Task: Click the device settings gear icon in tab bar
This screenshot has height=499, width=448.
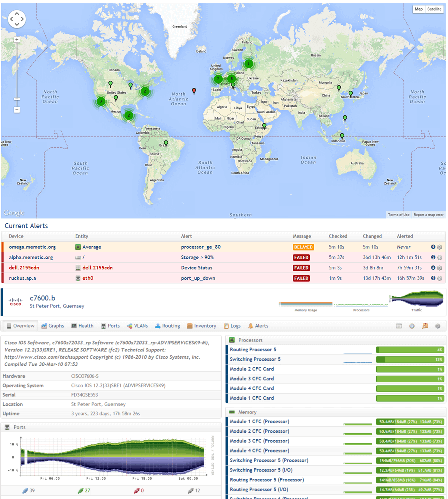Action: click(438, 326)
